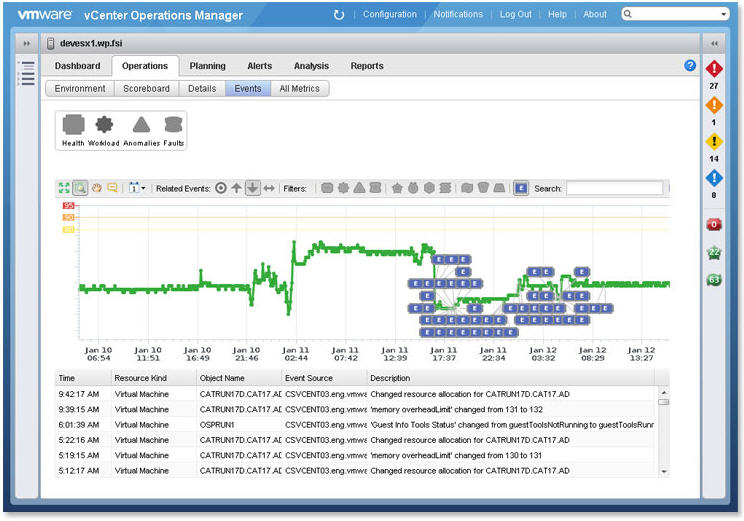Open the yellow warning alerts icon showing 14

[714, 141]
